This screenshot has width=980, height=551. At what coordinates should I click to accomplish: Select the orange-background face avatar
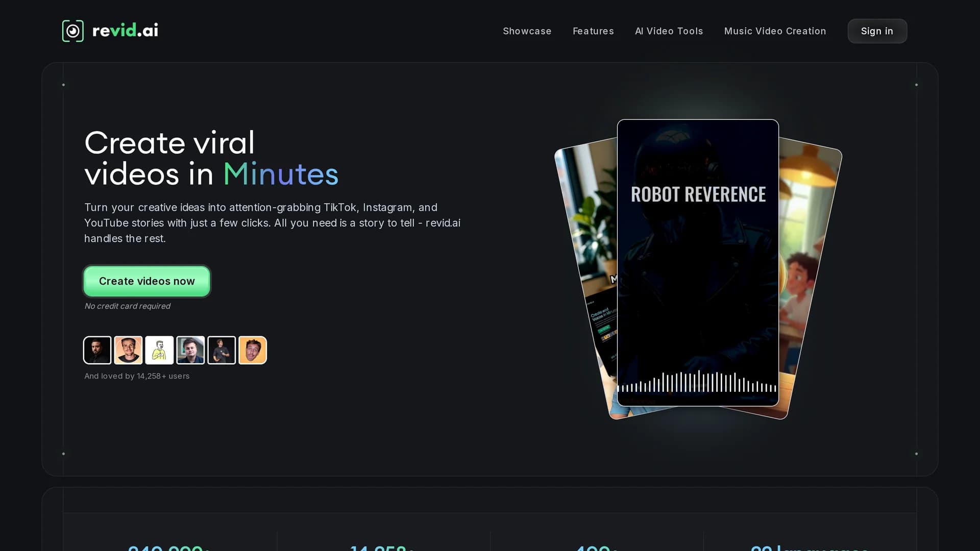tap(253, 350)
